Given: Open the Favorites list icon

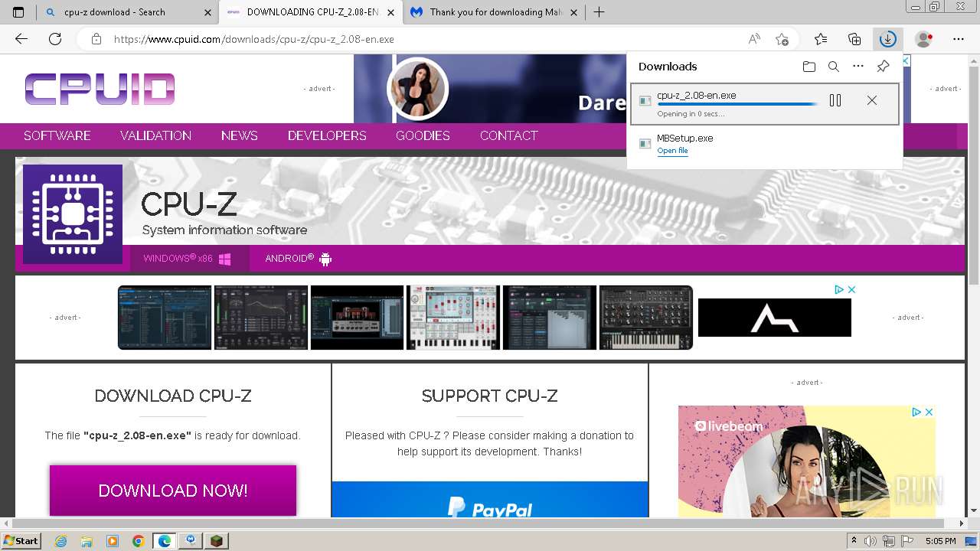Looking at the screenshot, I should coord(821,39).
